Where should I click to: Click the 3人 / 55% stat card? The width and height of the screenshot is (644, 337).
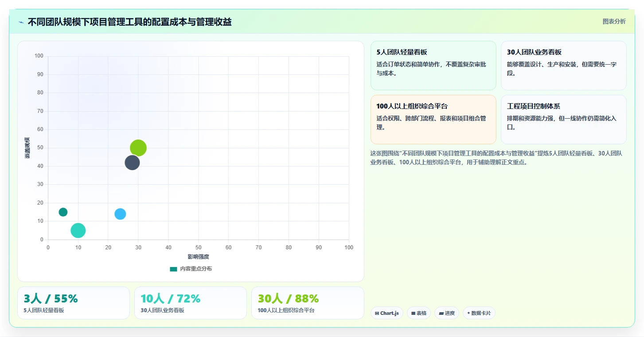[74, 303]
